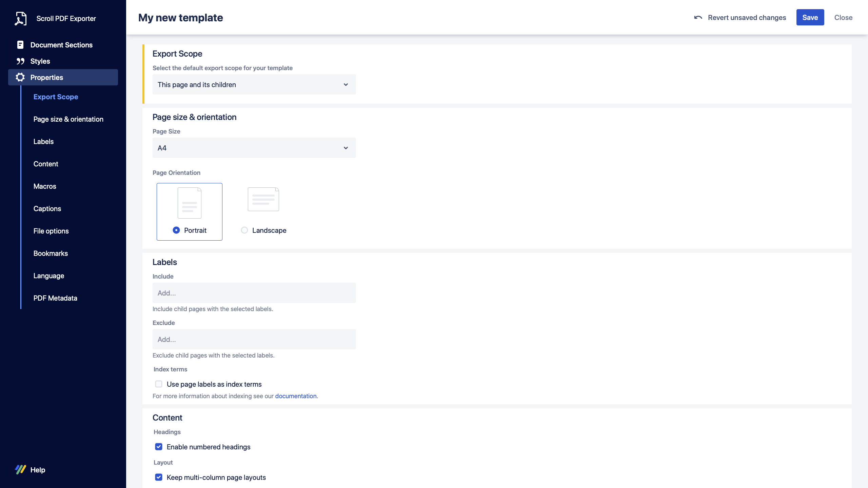
Task: Open the File options section link
Action: pos(51,231)
